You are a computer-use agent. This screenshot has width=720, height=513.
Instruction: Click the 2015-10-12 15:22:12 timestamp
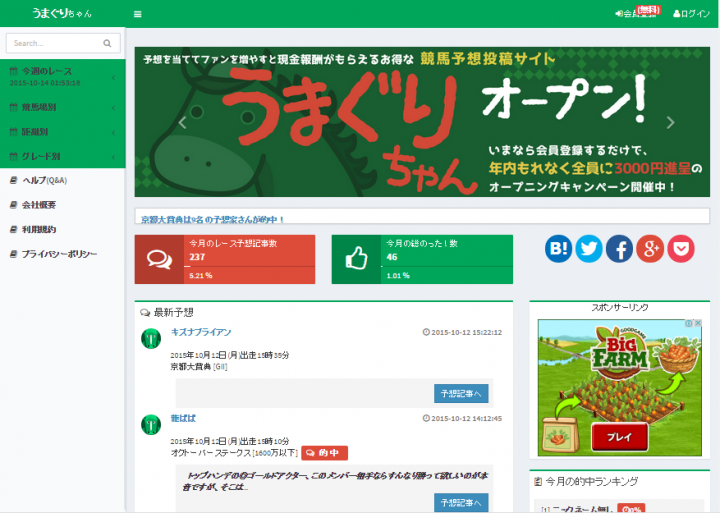(462, 332)
